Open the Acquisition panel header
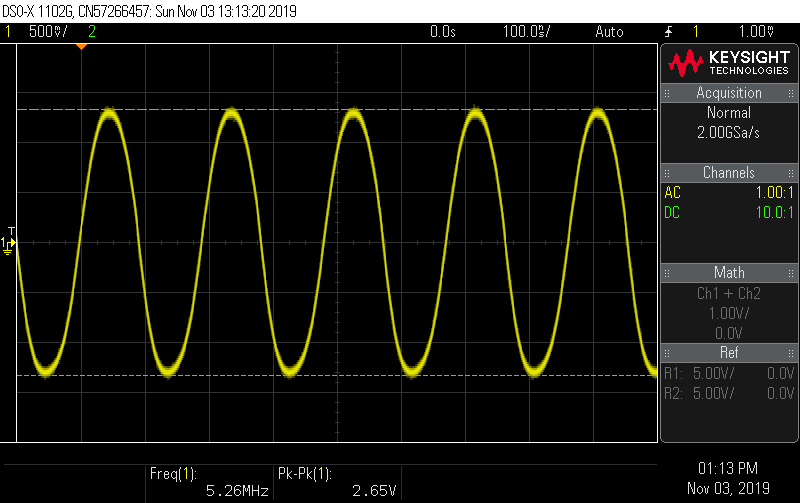This screenshot has height=503, width=800. click(x=729, y=93)
